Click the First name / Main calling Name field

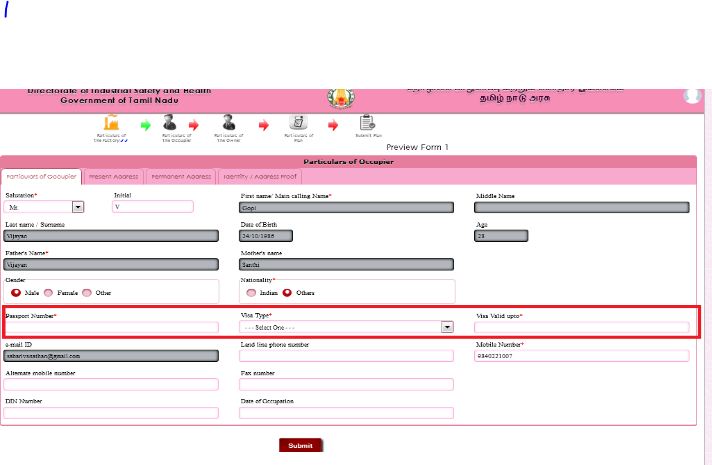click(346, 208)
